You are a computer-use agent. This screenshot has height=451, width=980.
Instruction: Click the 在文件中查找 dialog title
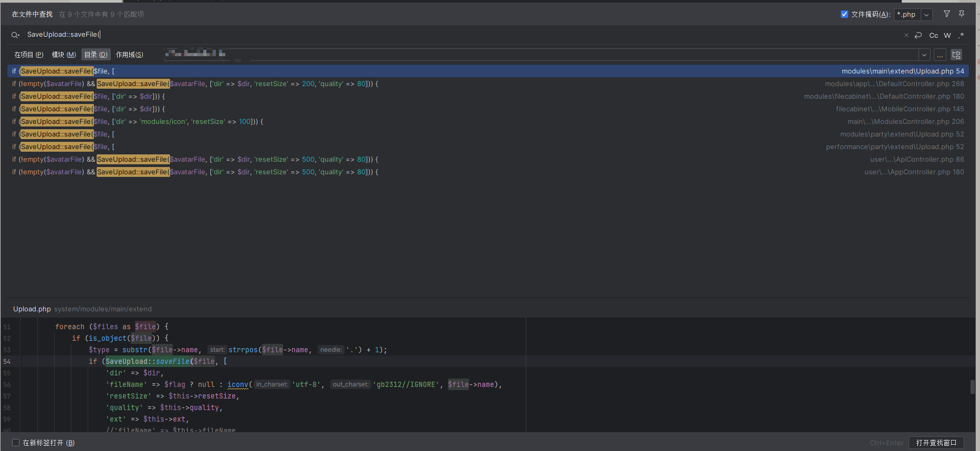click(x=32, y=14)
